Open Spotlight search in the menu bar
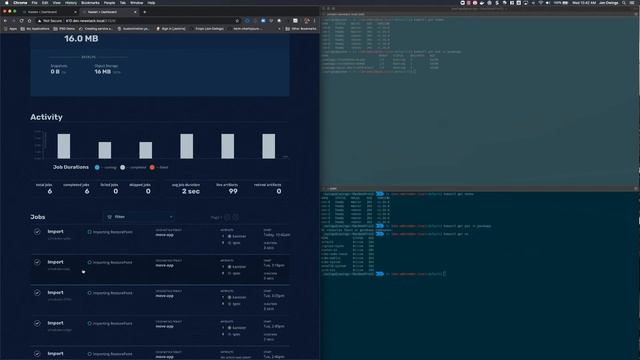 (x=624, y=2)
